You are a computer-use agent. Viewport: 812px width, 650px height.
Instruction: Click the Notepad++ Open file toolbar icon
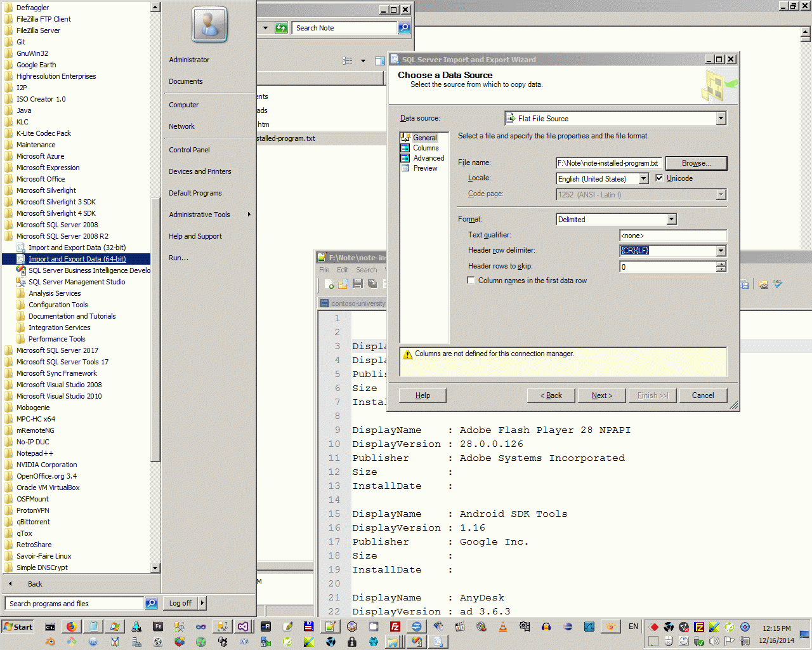point(343,284)
